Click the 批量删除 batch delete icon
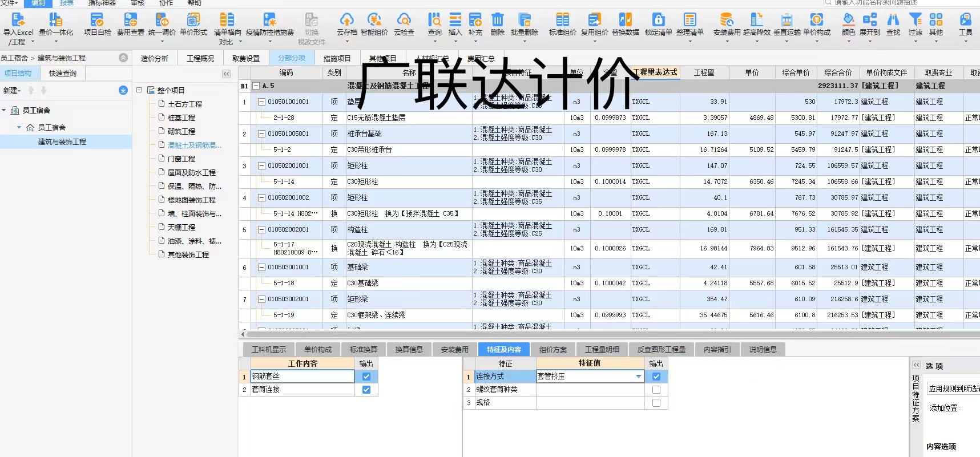The width and height of the screenshot is (980, 457). click(x=524, y=21)
